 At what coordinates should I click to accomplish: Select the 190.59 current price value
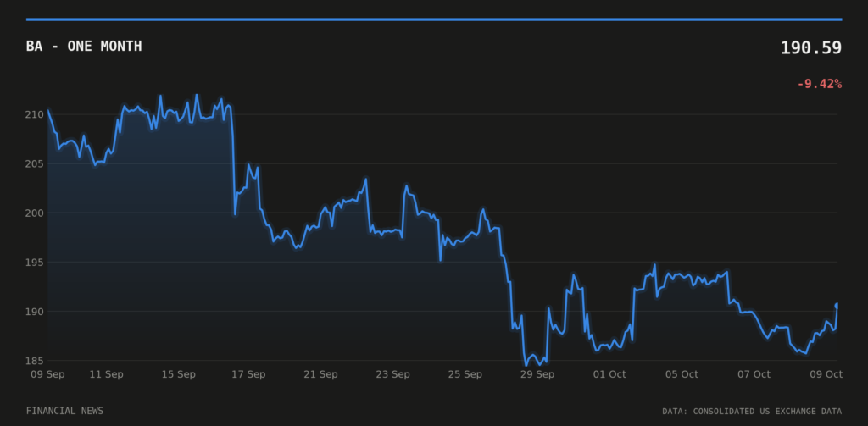811,48
